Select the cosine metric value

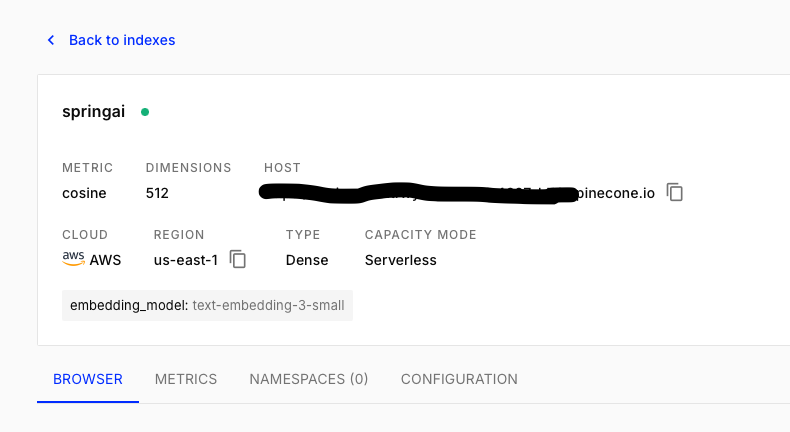[x=84, y=193]
